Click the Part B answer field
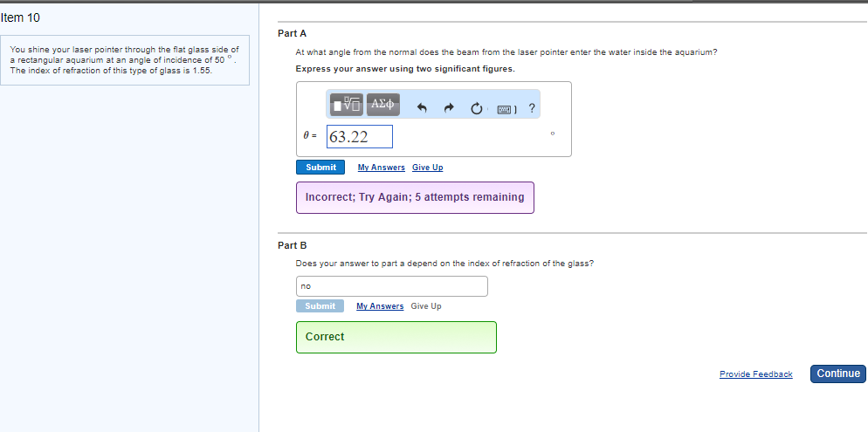 392,285
